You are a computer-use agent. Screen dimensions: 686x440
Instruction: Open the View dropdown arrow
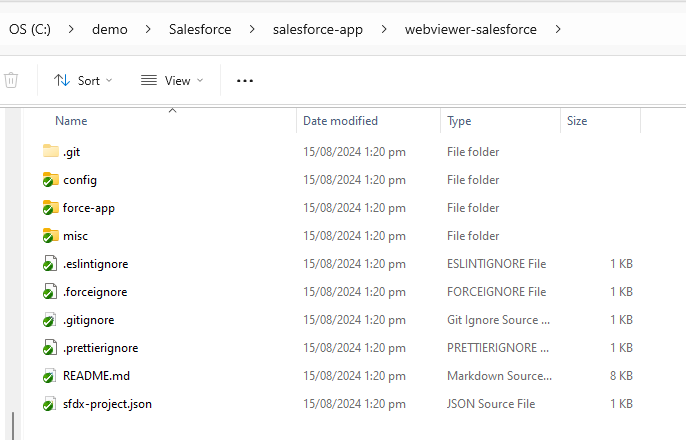(200, 80)
